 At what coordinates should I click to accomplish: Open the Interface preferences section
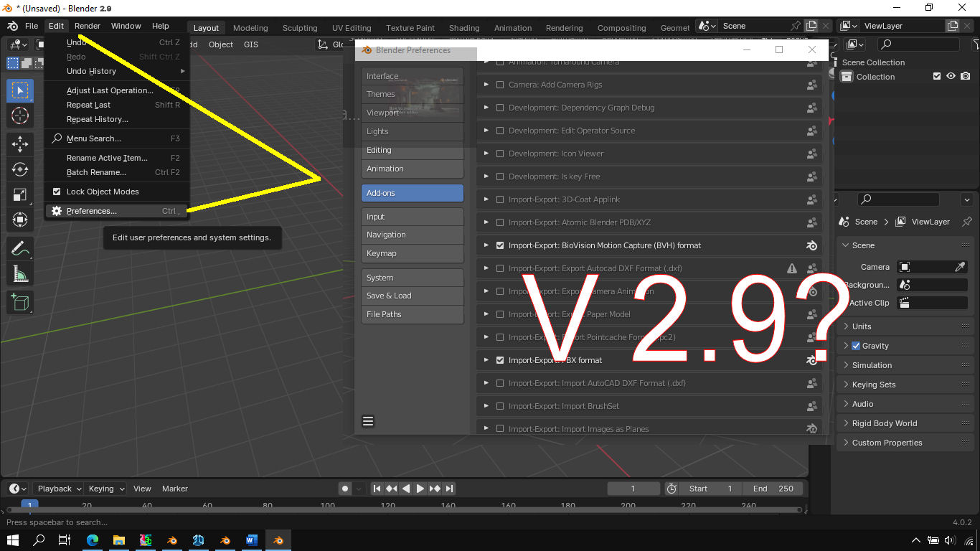pyautogui.click(x=413, y=76)
